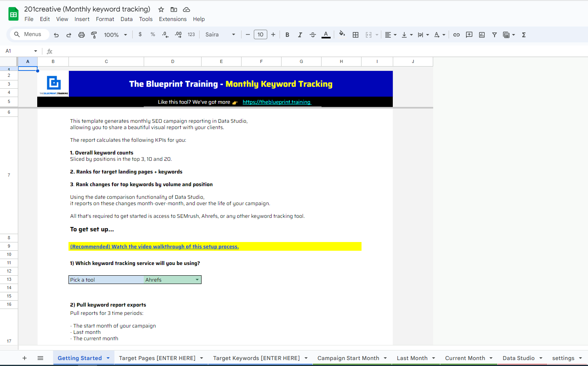
Task: Click the print icon
Action: point(82,35)
